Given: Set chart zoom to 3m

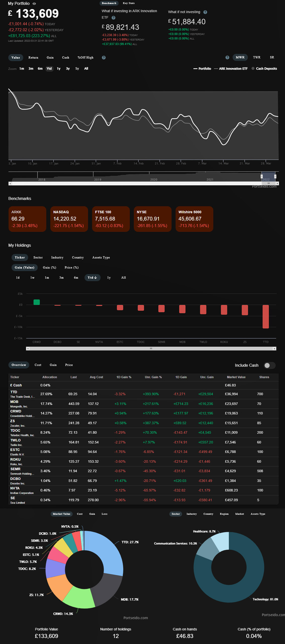Looking at the screenshot, I should 31,69.
